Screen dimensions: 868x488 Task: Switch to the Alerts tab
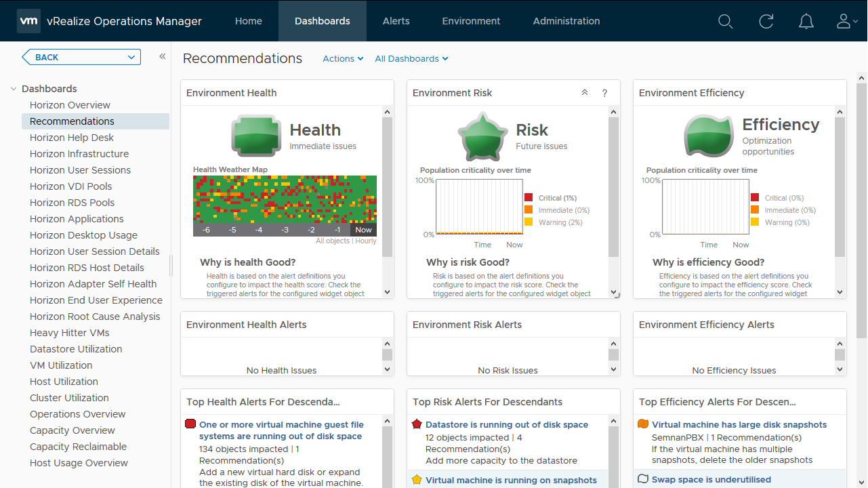coord(396,21)
